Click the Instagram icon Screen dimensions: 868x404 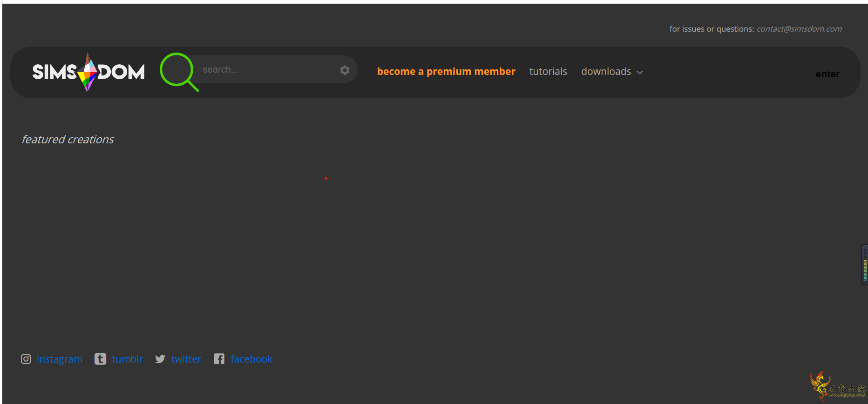(x=26, y=359)
